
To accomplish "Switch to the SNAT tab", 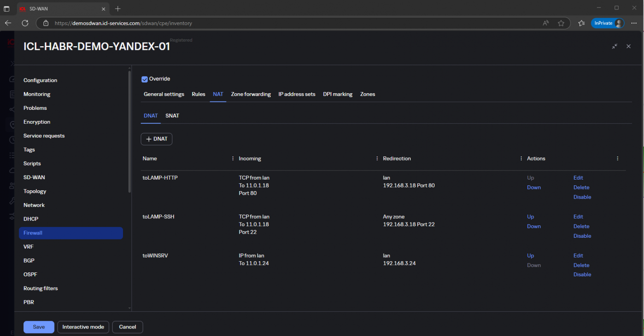I will point(172,116).
